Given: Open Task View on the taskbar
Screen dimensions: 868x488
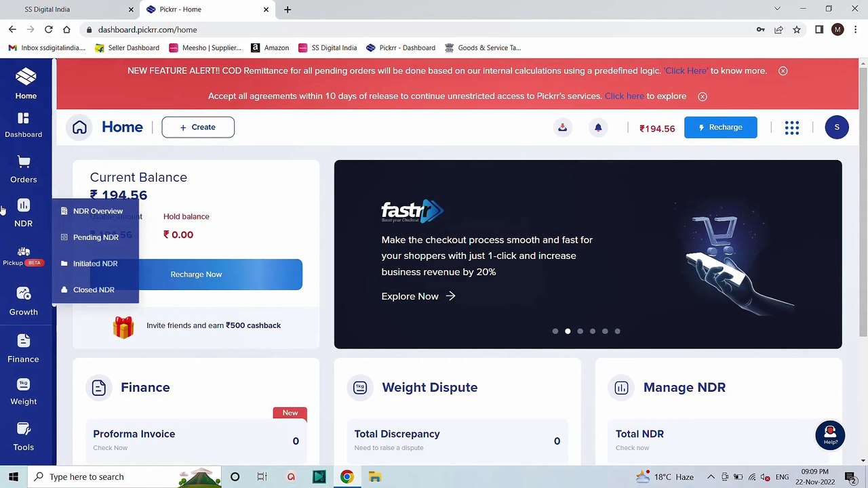Looking at the screenshot, I should pyautogui.click(x=262, y=476).
